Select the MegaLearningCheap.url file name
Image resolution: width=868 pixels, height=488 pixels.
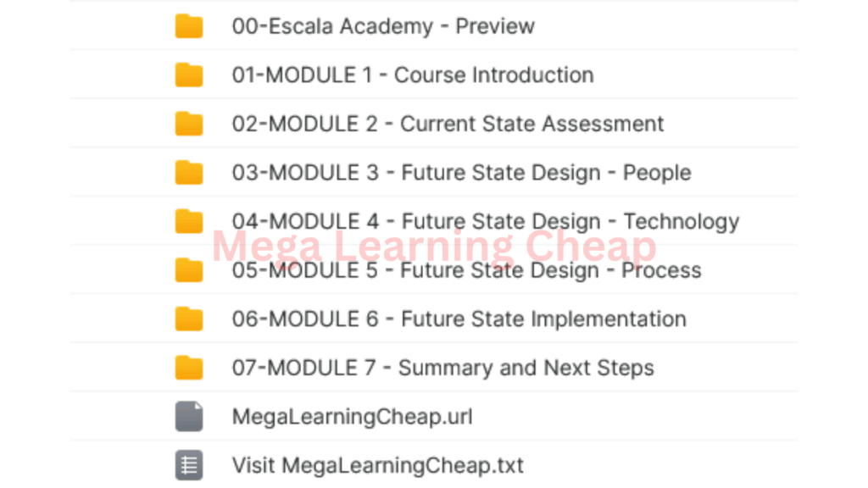(352, 417)
